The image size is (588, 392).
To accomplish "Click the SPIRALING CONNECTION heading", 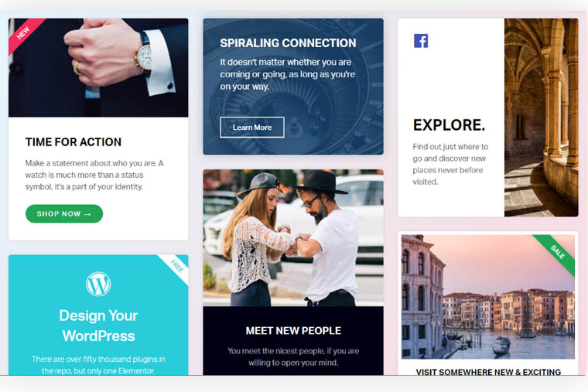I will pyautogui.click(x=288, y=43).
